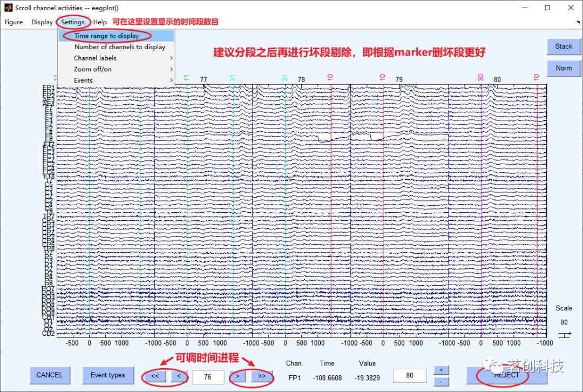Maximize the eegplot window

547,8
